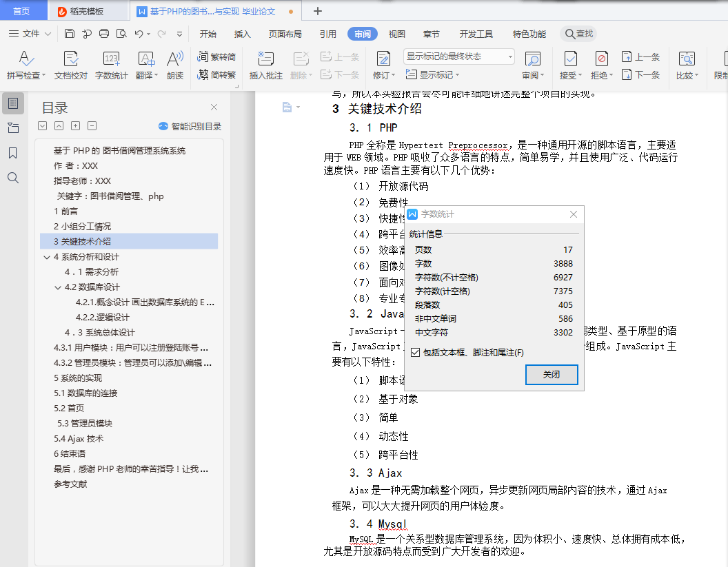
Task: Go to the previous revision (上一条)
Action: [x=640, y=56]
